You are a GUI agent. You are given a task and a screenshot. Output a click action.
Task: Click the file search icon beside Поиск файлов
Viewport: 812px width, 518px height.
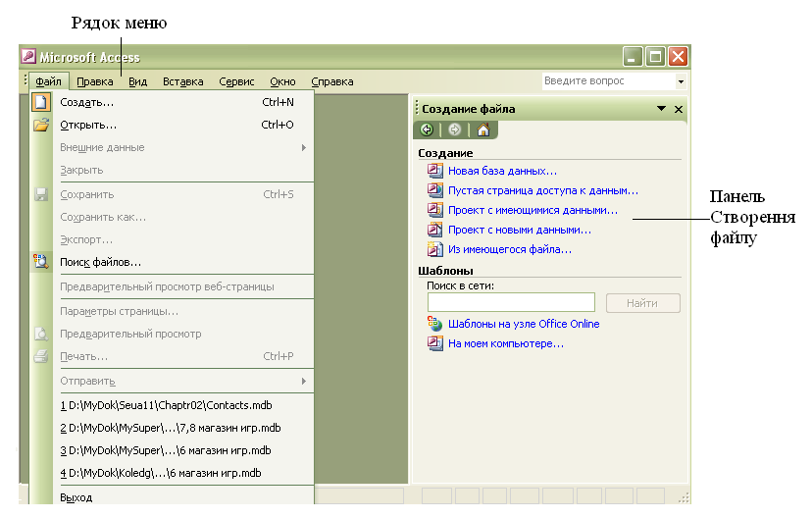[41, 262]
